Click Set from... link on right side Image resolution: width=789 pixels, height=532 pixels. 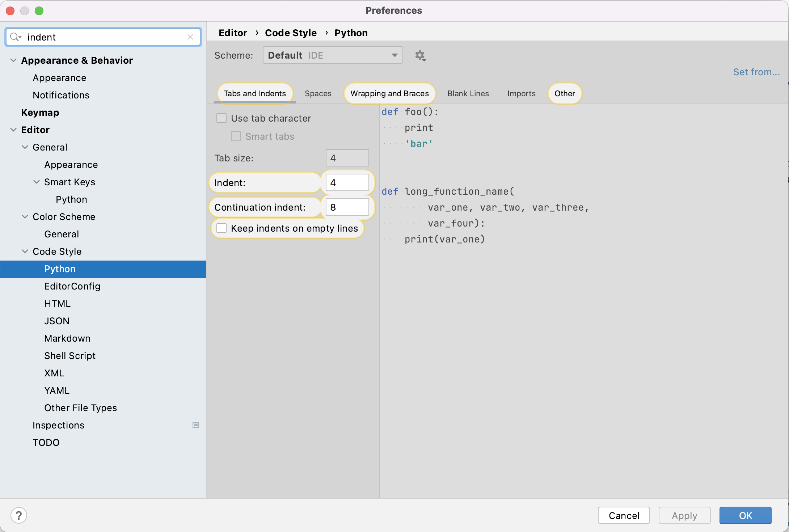[x=758, y=71]
